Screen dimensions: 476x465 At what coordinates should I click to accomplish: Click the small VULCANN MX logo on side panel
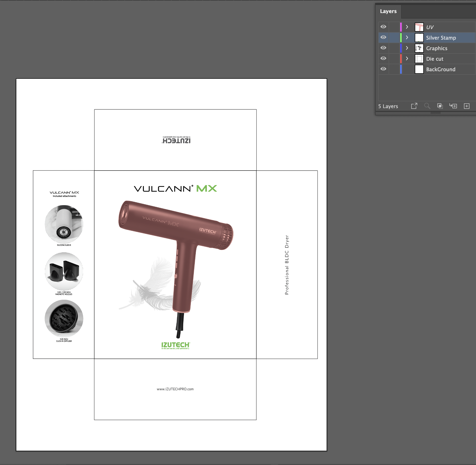[64, 193]
